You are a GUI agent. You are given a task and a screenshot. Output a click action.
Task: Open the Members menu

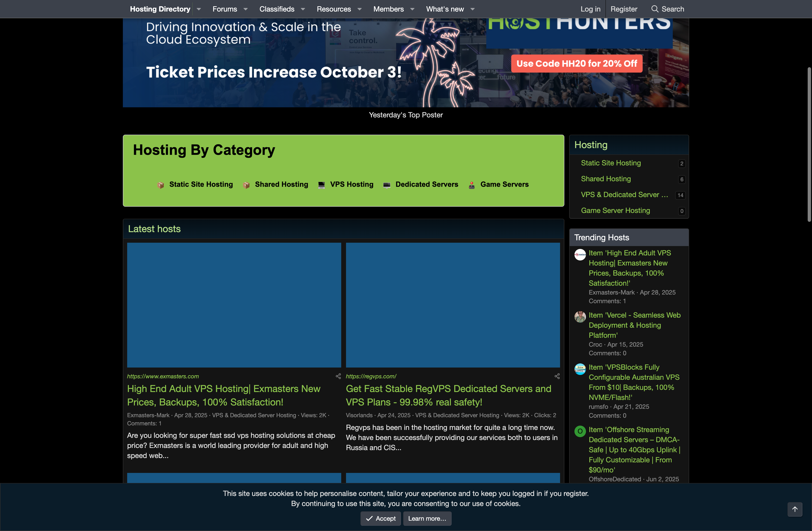388,9
